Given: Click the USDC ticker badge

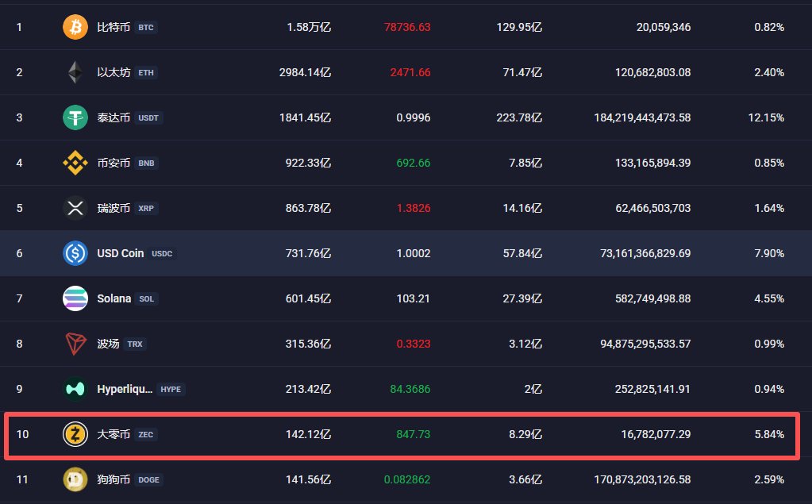Looking at the screenshot, I should 162,254.
